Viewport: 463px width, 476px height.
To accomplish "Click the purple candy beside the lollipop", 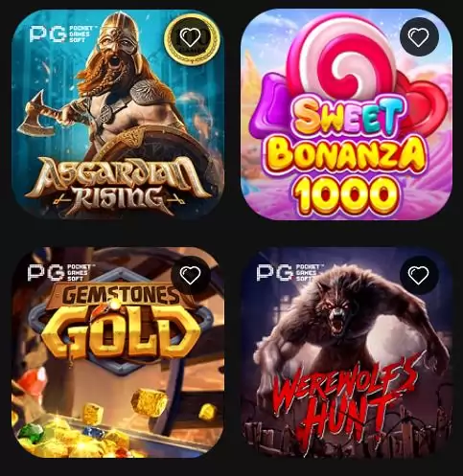I will click(x=275, y=103).
